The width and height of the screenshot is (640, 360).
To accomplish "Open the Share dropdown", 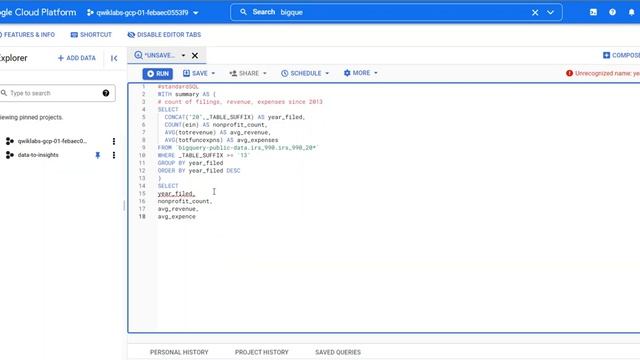I will (x=248, y=73).
